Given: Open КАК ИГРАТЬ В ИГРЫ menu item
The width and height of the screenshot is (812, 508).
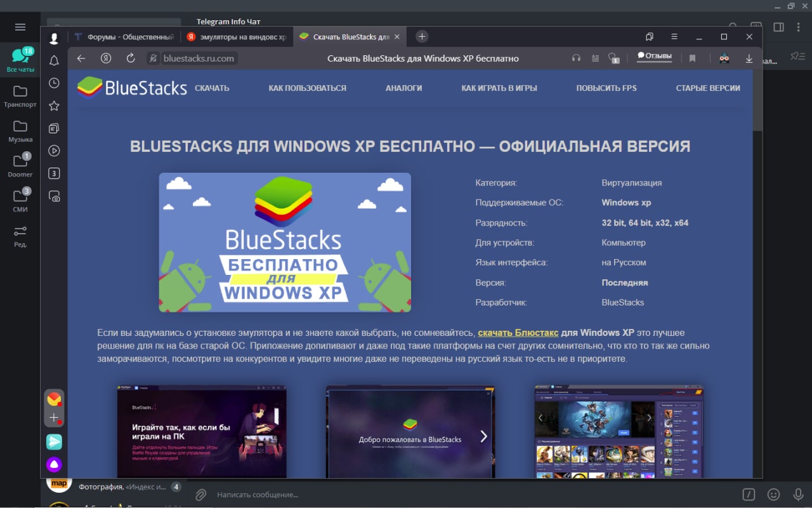Looking at the screenshot, I should [x=499, y=88].
